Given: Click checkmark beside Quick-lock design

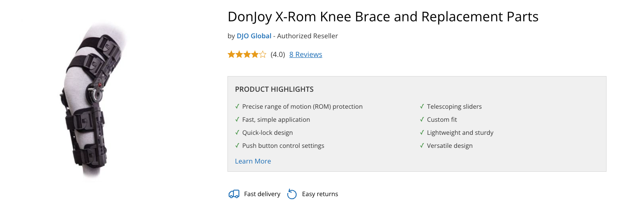Looking at the screenshot, I should [237, 133].
